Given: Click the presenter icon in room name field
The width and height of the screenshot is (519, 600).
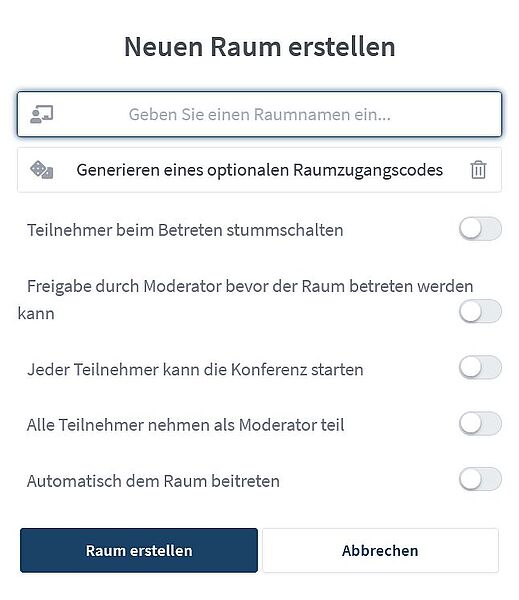Looking at the screenshot, I should point(42,114).
